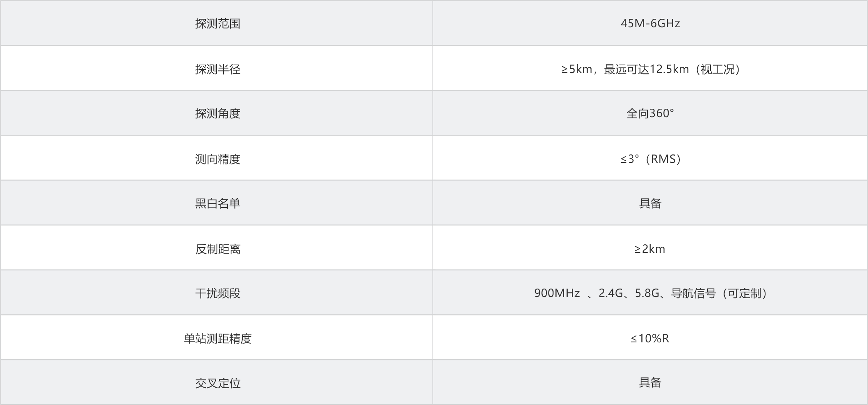Select the 45M-6GHz value cell
Screen dimensions: 868x405
(x=650, y=24)
